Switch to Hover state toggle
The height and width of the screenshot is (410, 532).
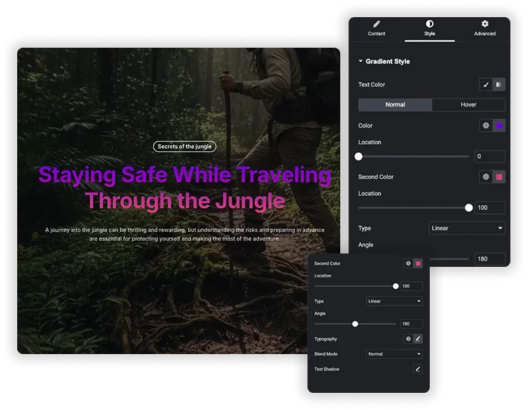click(x=469, y=104)
